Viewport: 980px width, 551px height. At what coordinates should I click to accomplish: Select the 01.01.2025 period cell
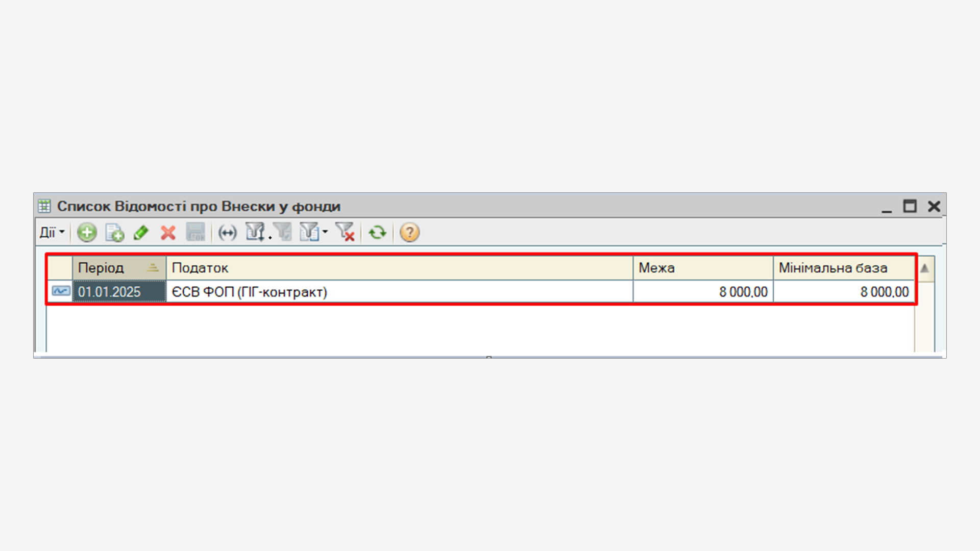[x=119, y=292]
